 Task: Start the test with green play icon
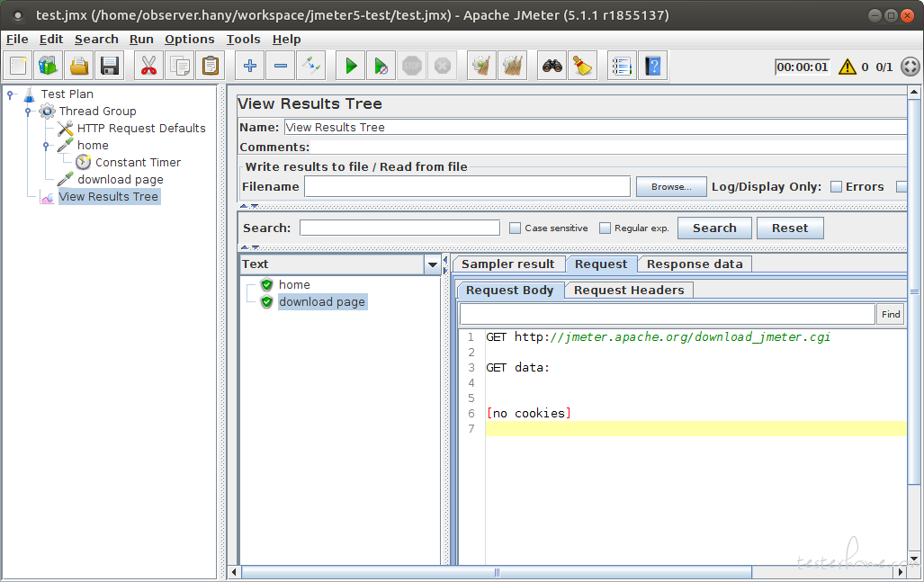[x=351, y=66]
